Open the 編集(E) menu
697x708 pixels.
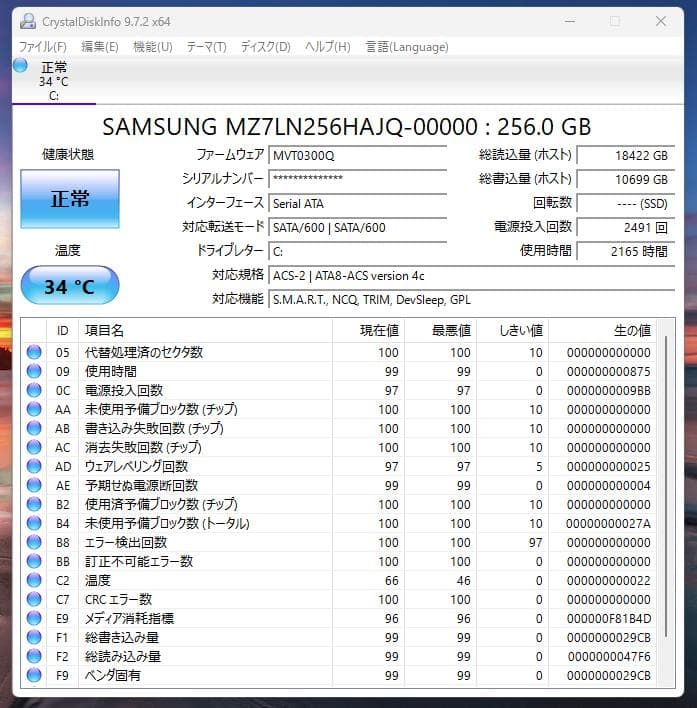coord(100,47)
